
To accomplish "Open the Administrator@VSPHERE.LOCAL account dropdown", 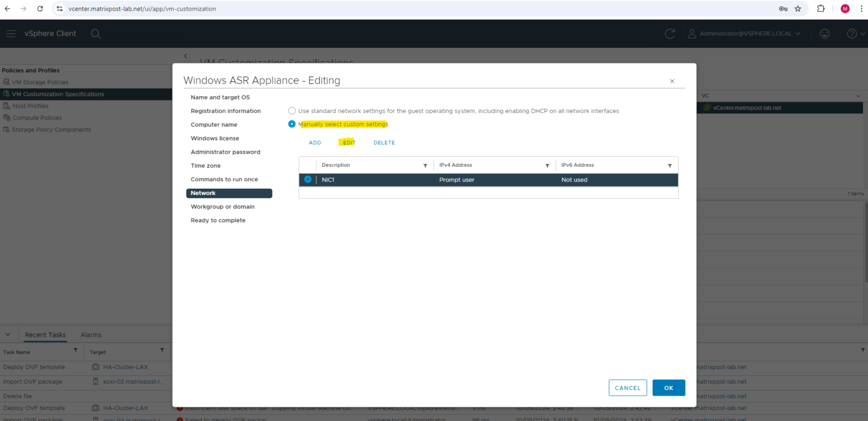I will (744, 34).
